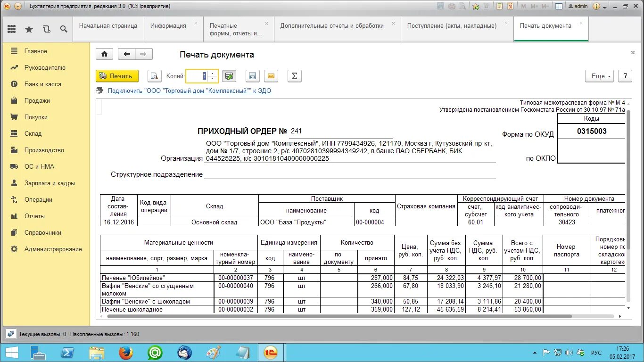Open the Руководителю section
This screenshot has width=644, height=362.
pos(45,67)
